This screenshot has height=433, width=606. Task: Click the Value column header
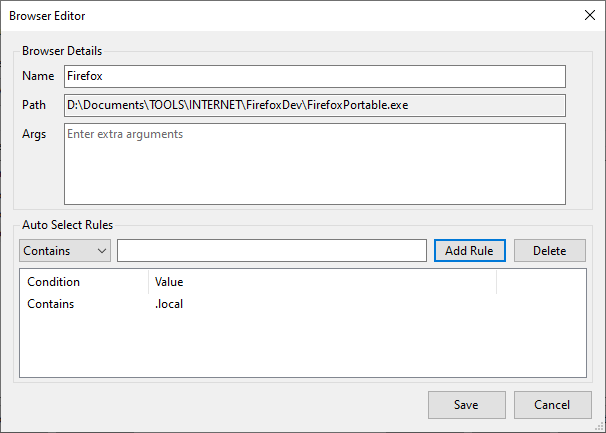[x=321, y=282]
